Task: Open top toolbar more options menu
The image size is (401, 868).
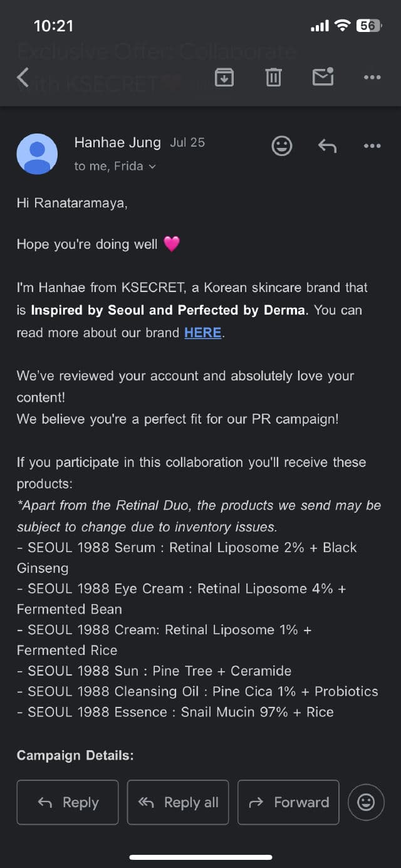Action: point(372,77)
